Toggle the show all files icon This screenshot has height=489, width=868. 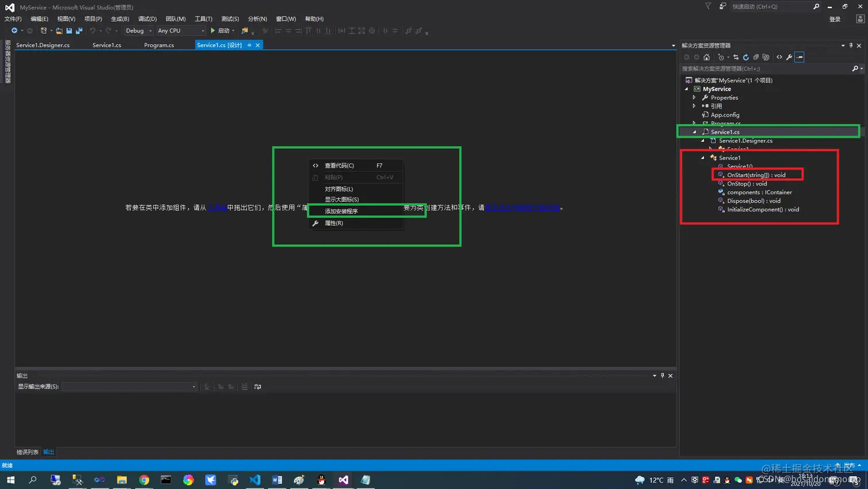click(x=766, y=57)
